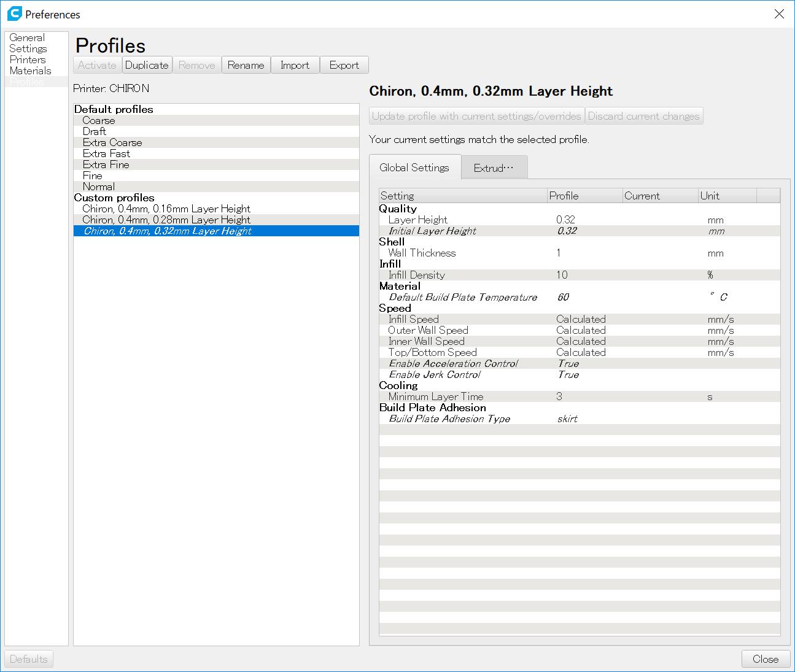Screen dimensions: 795x672
Task: Click the skirt adhesion type value
Action: (567, 419)
